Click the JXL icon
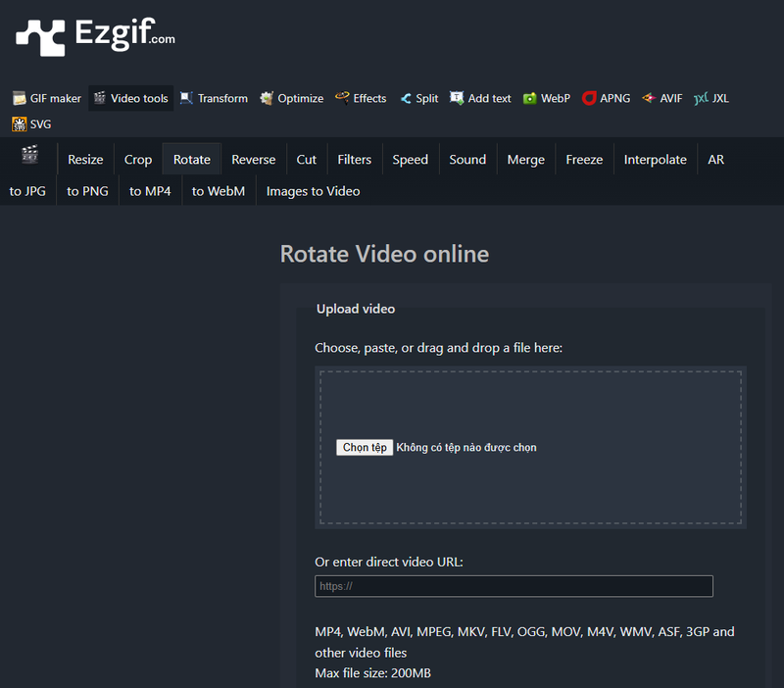Image resolution: width=784 pixels, height=688 pixels. click(701, 98)
